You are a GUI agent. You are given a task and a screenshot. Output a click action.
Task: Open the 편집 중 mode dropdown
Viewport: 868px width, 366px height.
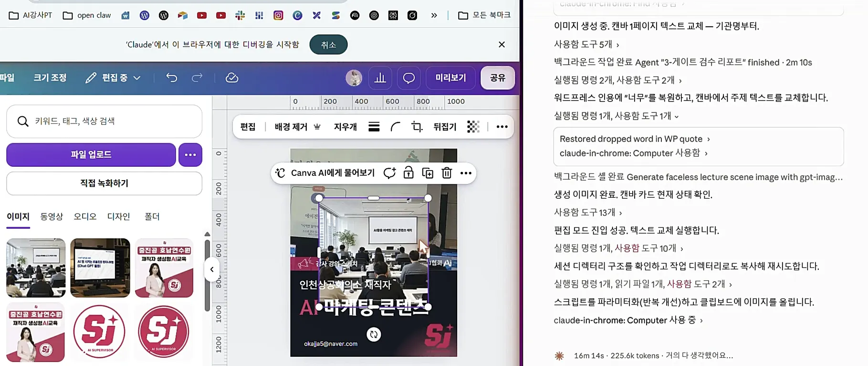[113, 78]
